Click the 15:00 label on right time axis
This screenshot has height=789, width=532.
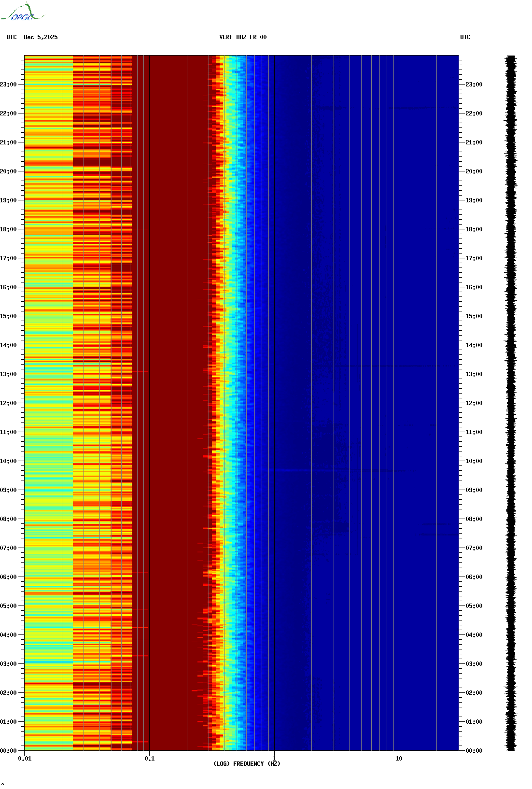coord(474,316)
